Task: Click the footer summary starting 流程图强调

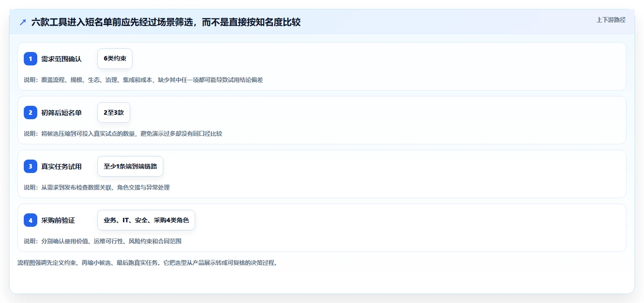Action: [x=147, y=263]
